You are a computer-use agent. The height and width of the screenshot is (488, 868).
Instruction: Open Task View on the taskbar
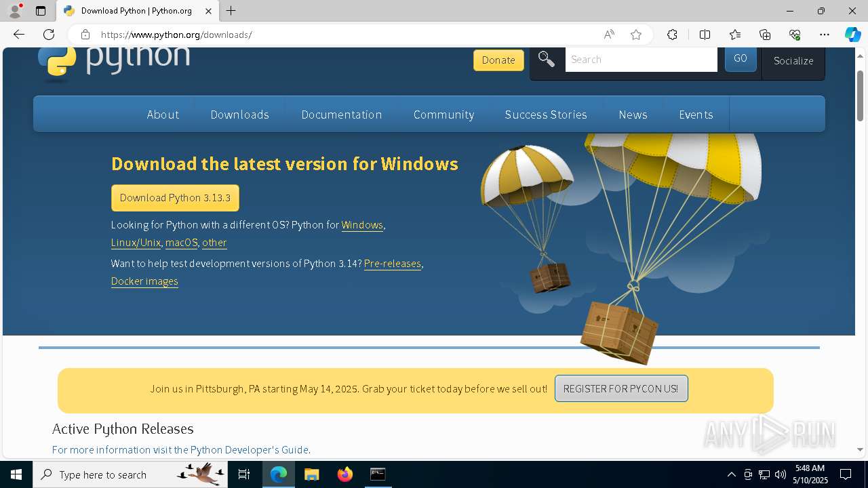coord(244,474)
